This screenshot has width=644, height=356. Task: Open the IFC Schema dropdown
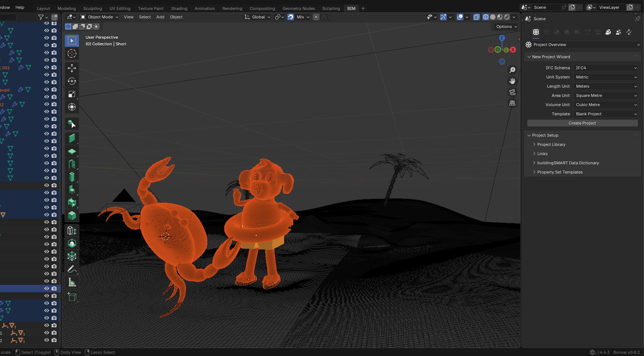point(606,68)
